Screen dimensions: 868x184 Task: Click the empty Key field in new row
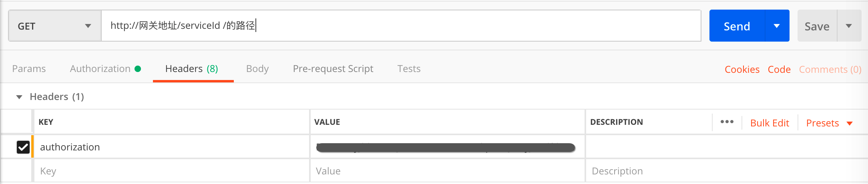click(172, 171)
